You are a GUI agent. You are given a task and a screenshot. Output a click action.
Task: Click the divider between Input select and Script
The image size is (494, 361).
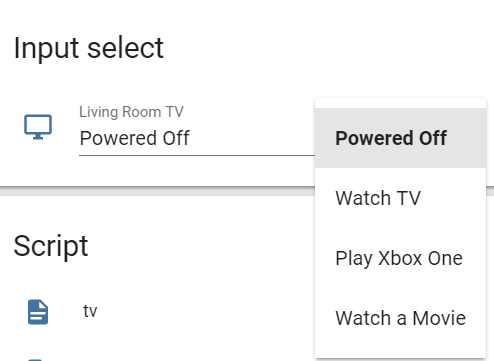[x=157, y=191]
